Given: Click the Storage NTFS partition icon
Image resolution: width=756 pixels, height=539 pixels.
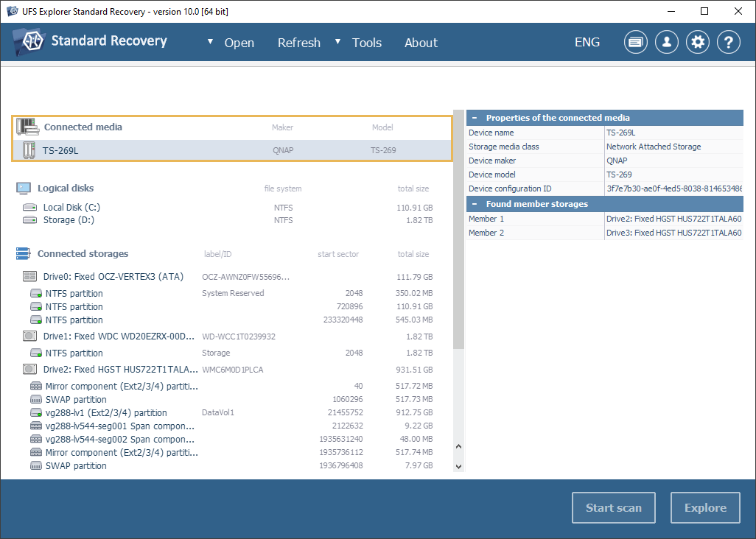Looking at the screenshot, I should click(x=36, y=353).
